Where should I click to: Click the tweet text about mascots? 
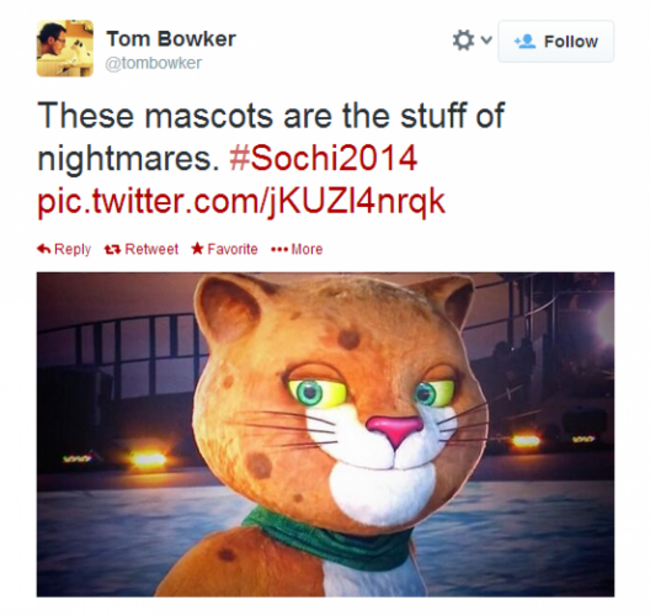tap(271, 136)
